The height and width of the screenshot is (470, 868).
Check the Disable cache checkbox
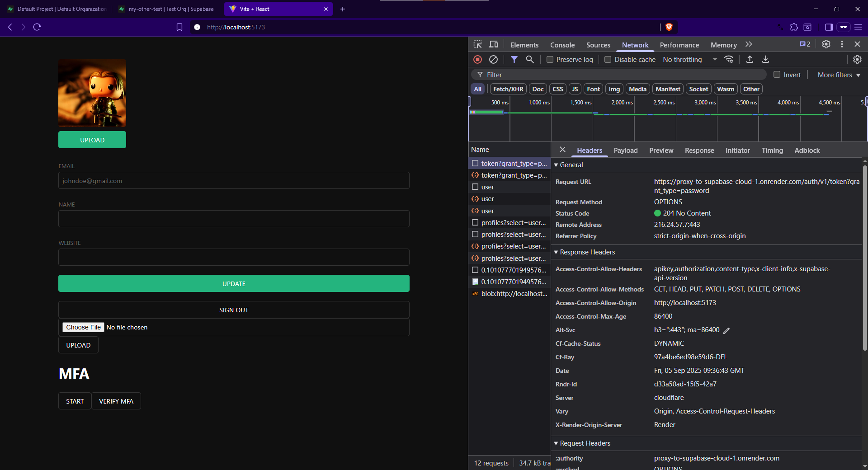tap(608, 60)
